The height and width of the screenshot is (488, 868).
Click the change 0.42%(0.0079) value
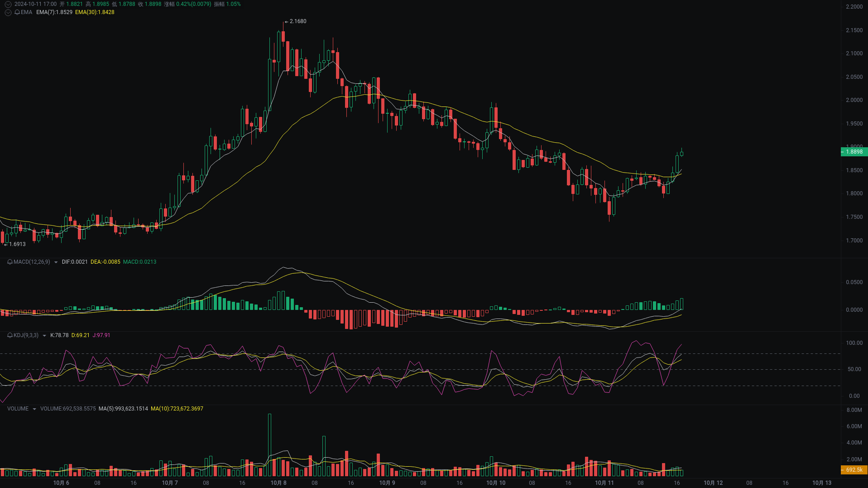(194, 4)
